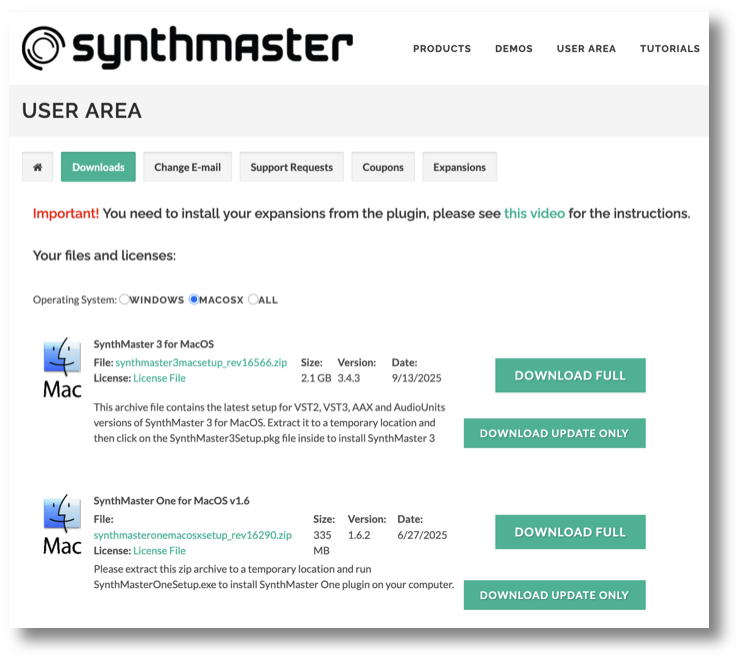
Task: Switch to the Support Requests tab
Action: 292,167
